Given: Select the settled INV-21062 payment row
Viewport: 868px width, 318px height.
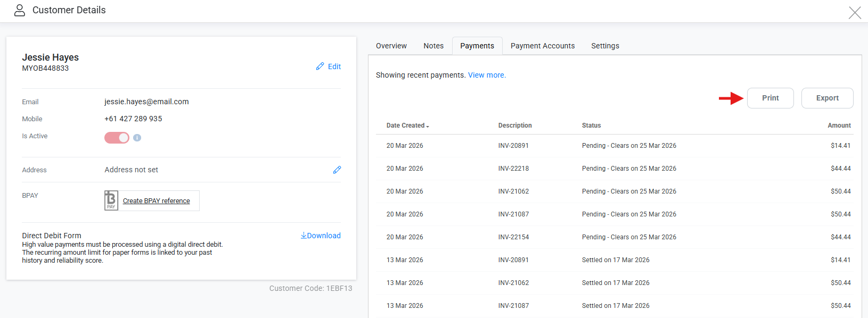Looking at the screenshot, I should pyautogui.click(x=618, y=283).
